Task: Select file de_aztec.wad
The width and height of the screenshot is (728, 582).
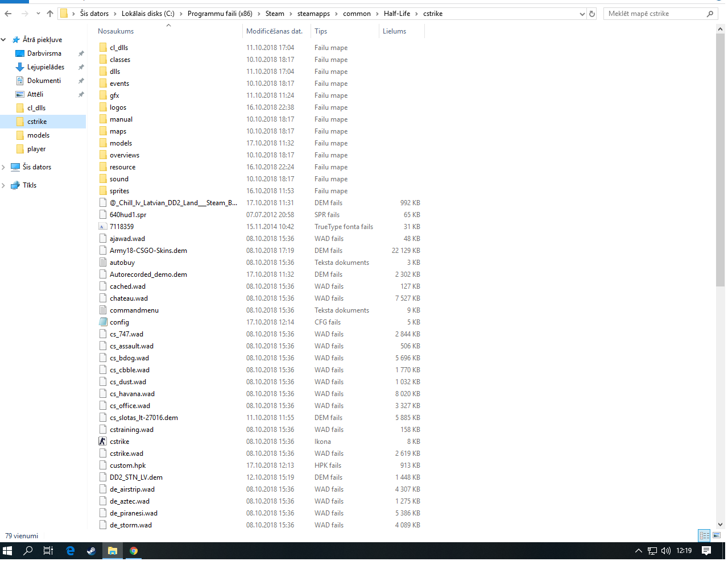Action: pos(130,501)
